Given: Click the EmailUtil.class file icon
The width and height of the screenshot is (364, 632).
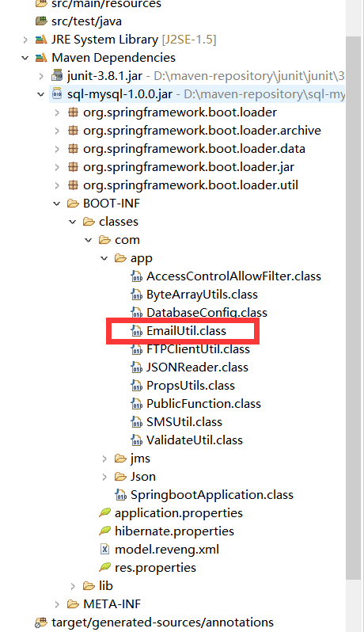Looking at the screenshot, I should [137, 331].
